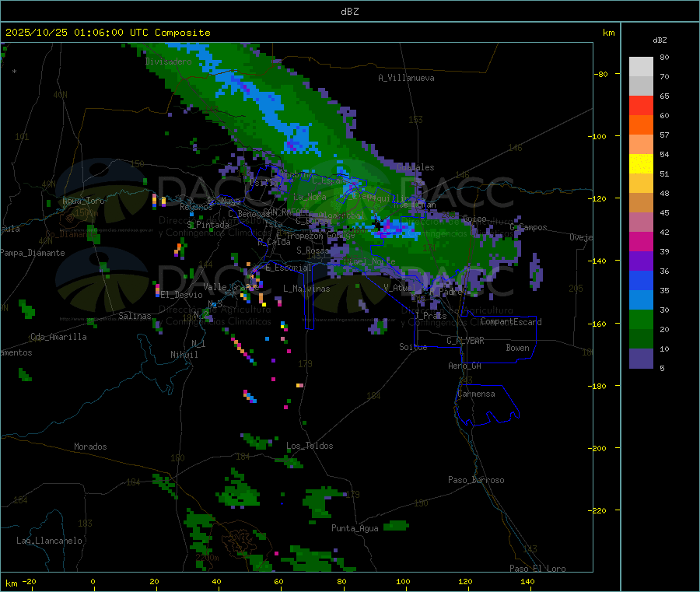Click the -20 km horizontal axis tick

click(30, 581)
